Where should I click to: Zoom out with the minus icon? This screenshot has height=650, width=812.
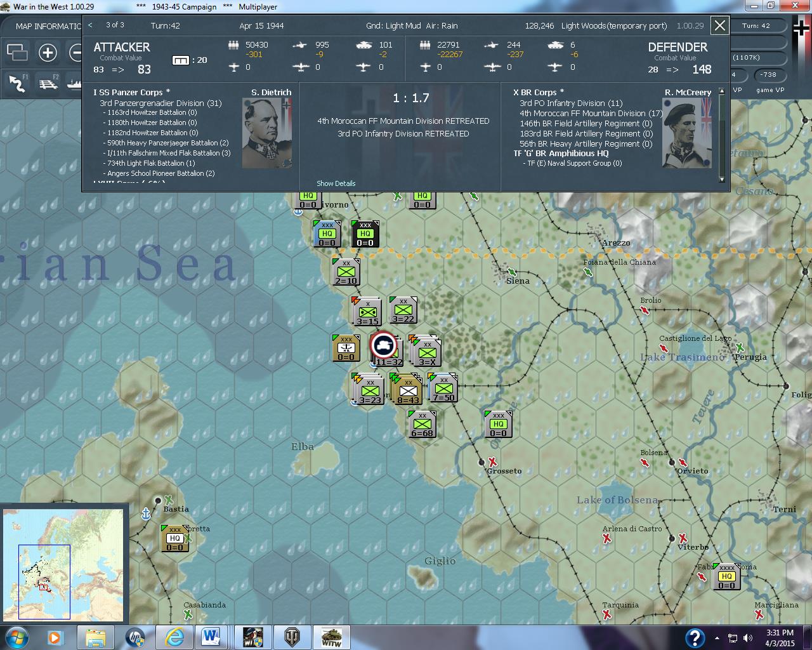point(76,52)
